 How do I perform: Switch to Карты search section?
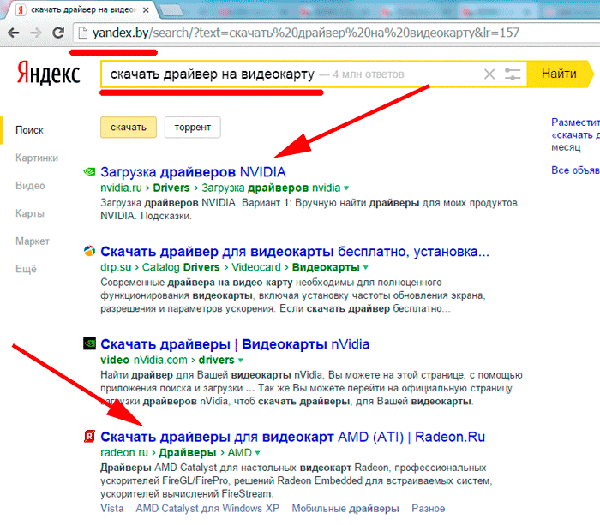[x=30, y=214]
